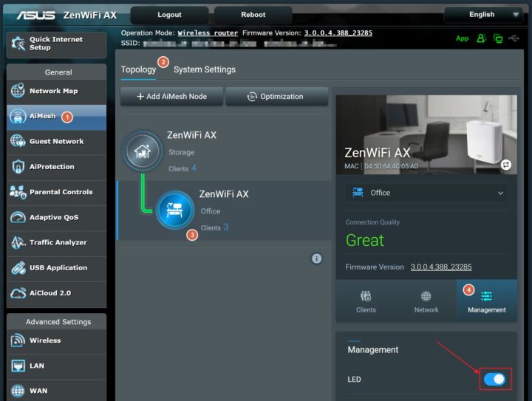Screen dimensions: 532x401
Task: Open Quick Internet Setup wizard icon
Action: (x=18, y=44)
